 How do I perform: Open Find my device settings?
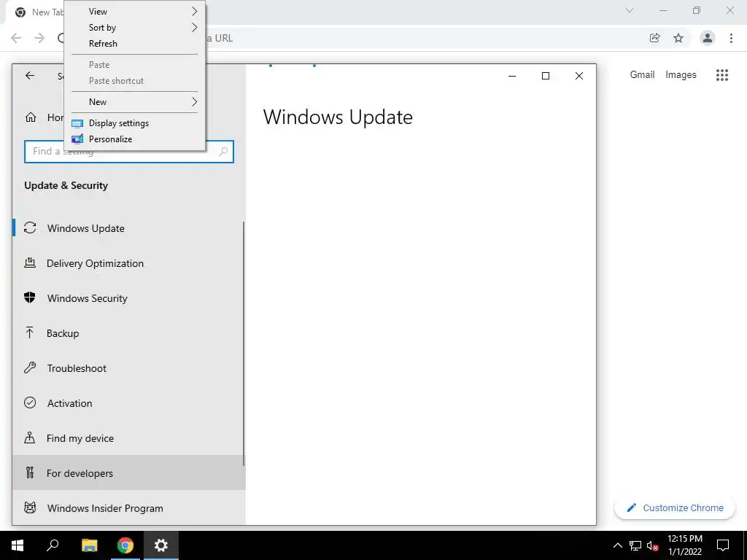(128, 438)
